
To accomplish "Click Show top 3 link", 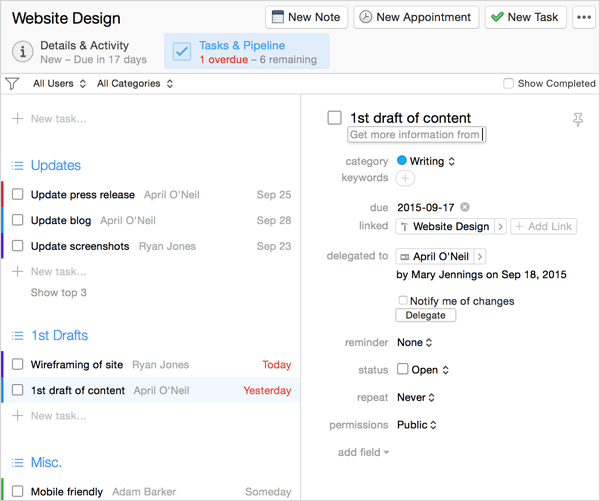I will pyautogui.click(x=59, y=292).
